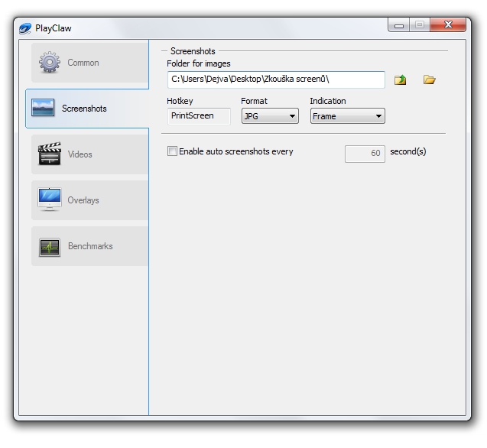
Task: Close the PlayClaw window
Action: (448, 25)
